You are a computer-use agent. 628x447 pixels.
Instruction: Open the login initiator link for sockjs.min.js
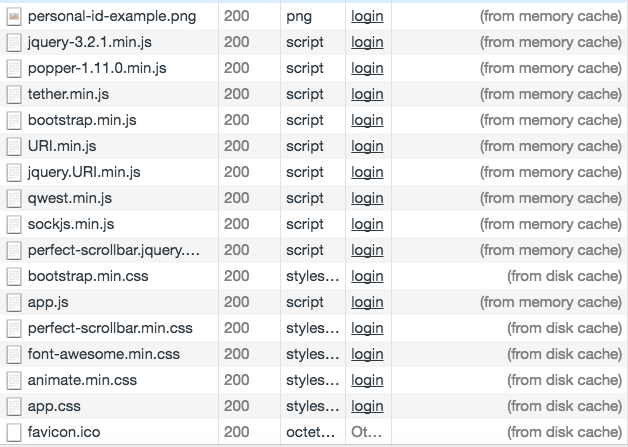[x=367, y=225]
